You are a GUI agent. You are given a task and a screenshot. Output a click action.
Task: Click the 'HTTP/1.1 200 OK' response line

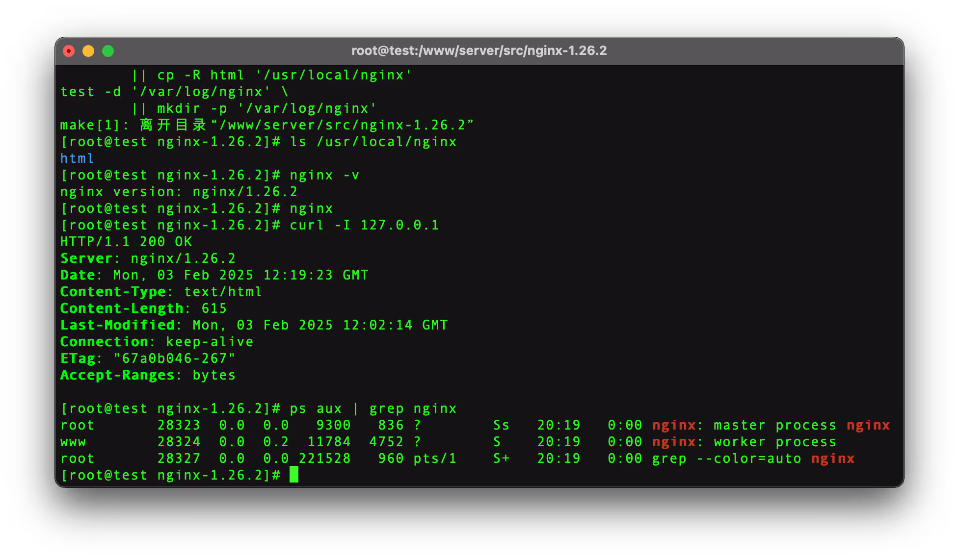tap(126, 242)
